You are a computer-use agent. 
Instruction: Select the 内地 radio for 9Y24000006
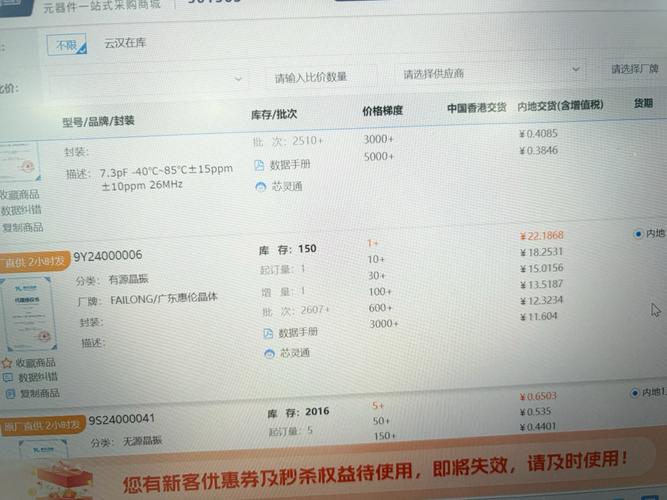(x=638, y=234)
